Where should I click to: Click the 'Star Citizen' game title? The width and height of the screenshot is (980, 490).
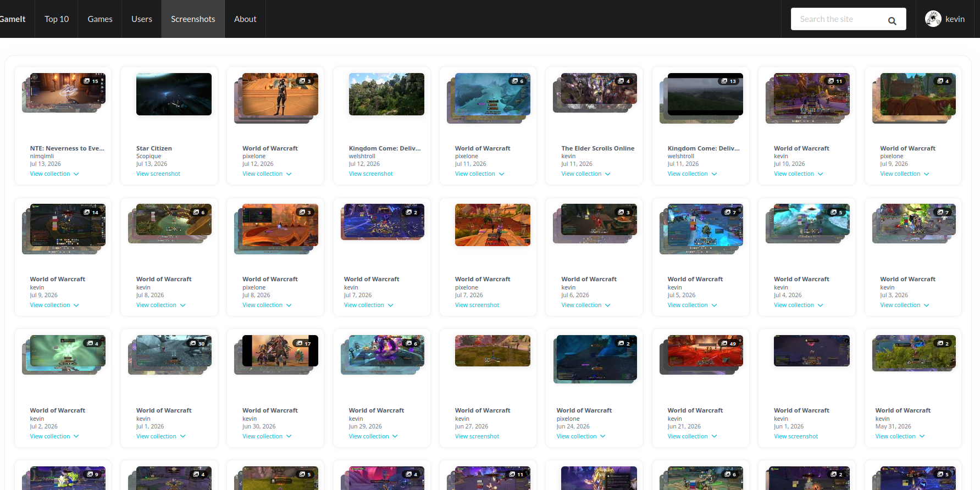(154, 148)
